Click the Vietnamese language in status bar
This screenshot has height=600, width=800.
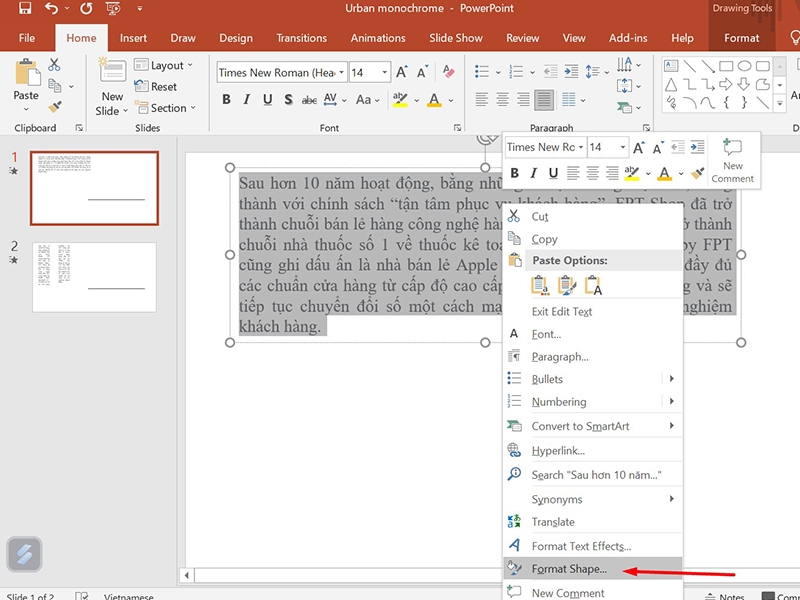[x=129, y=596]
